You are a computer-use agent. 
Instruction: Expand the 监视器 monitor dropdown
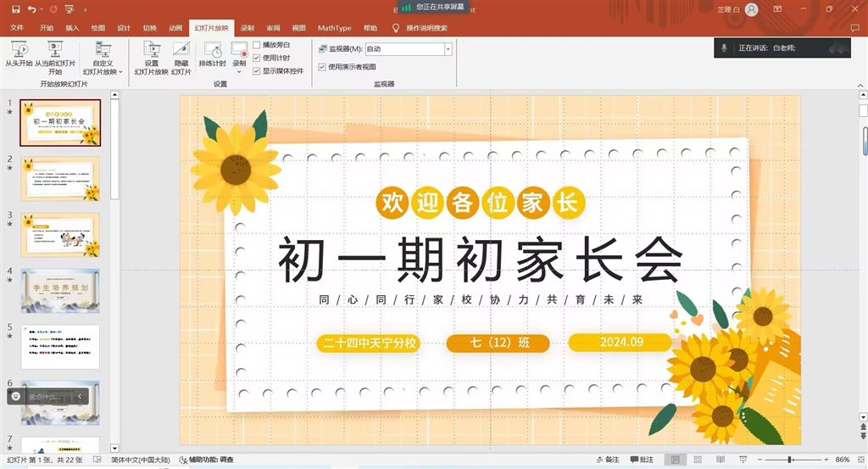point(448,49)
